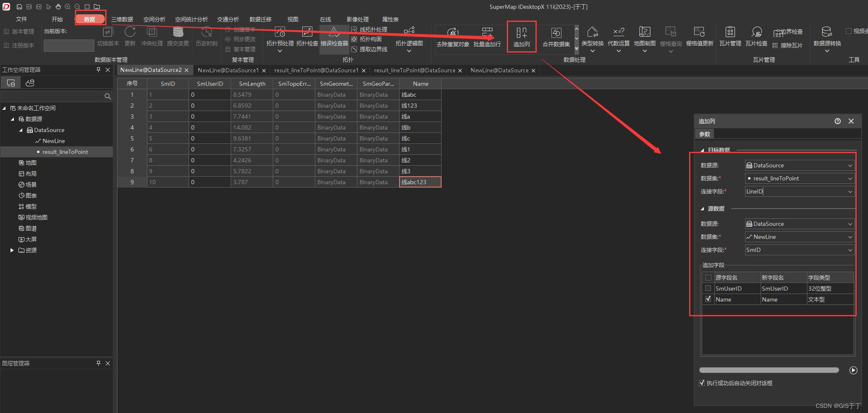868x413 pixels.
Task: Expand the 资源 tree node
Action: [x=12, y=250]
